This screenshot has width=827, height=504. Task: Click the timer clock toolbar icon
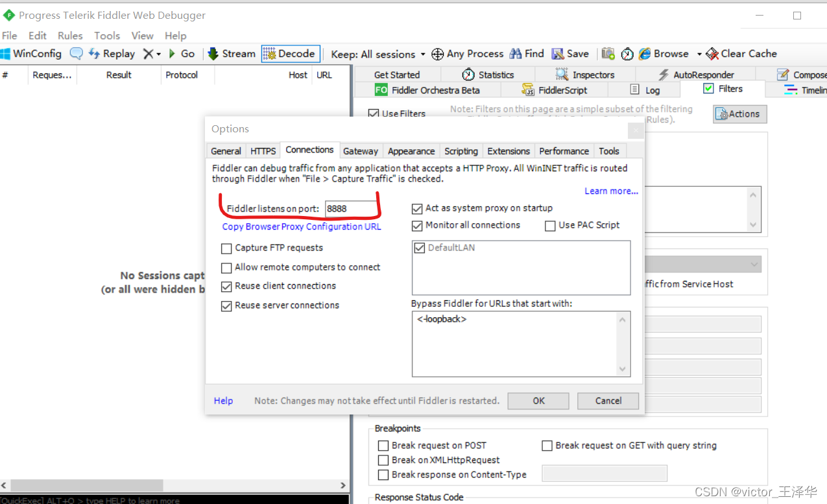pos(627,54)
